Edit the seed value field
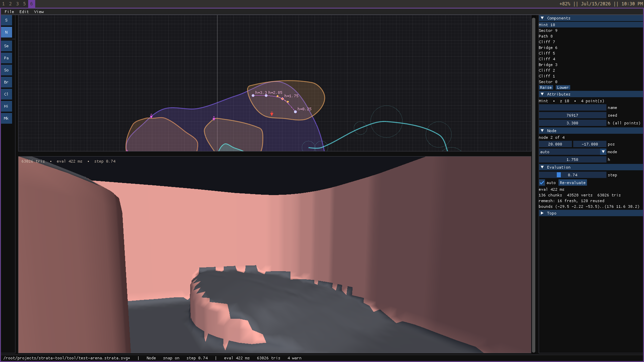Screen dimensions: 644x362 coord(572,115)
